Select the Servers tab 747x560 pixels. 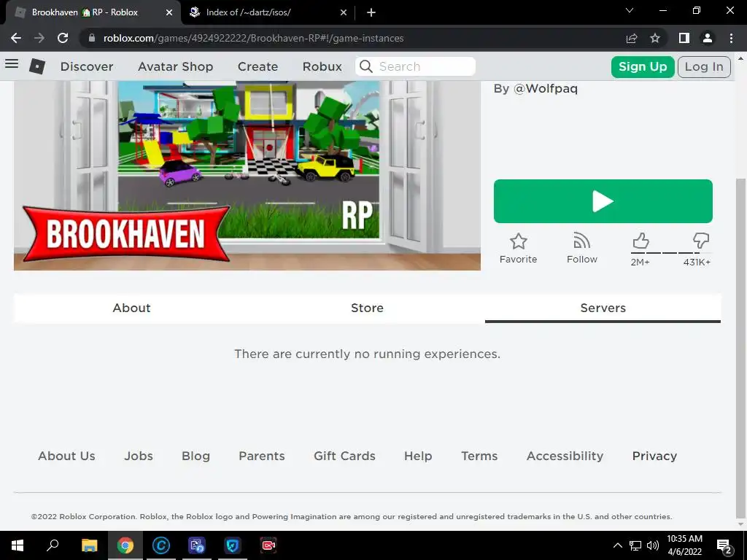[603, 308]
